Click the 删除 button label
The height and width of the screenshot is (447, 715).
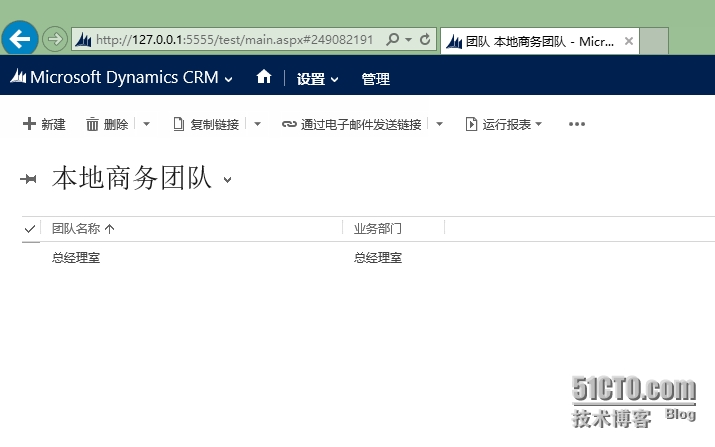pos(116,125)
